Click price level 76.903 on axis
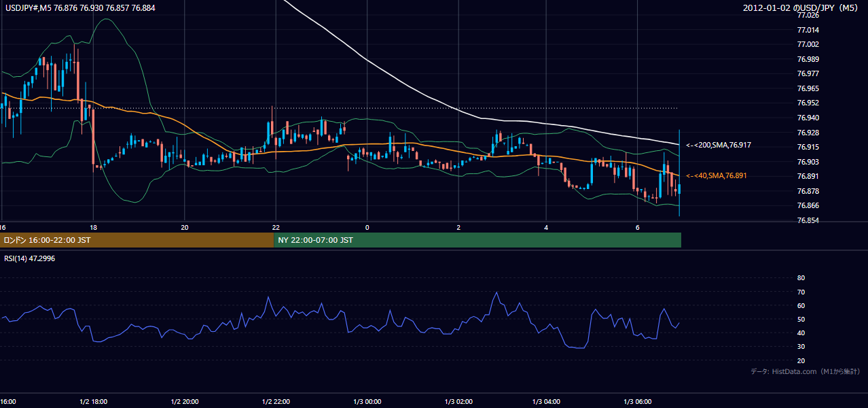Viewport: 868px width, 408px height. (x=808, y=162)
